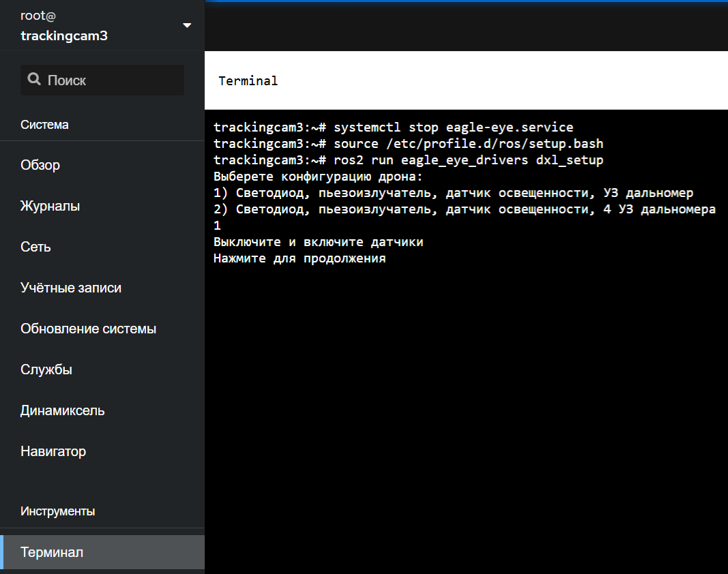Click the ros2 run dxl_setup command line
The height and width of the screenshot is (574, 728).
click(408, 160)
